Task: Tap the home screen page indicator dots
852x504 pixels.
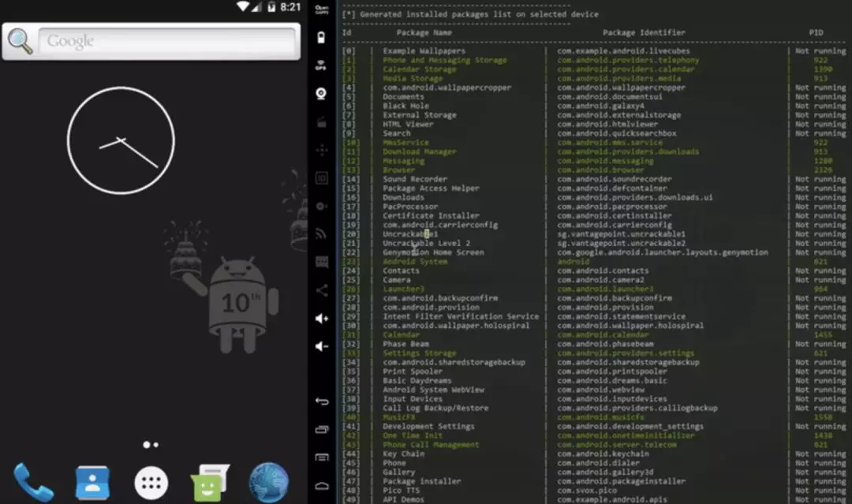Action: (151, 445)
